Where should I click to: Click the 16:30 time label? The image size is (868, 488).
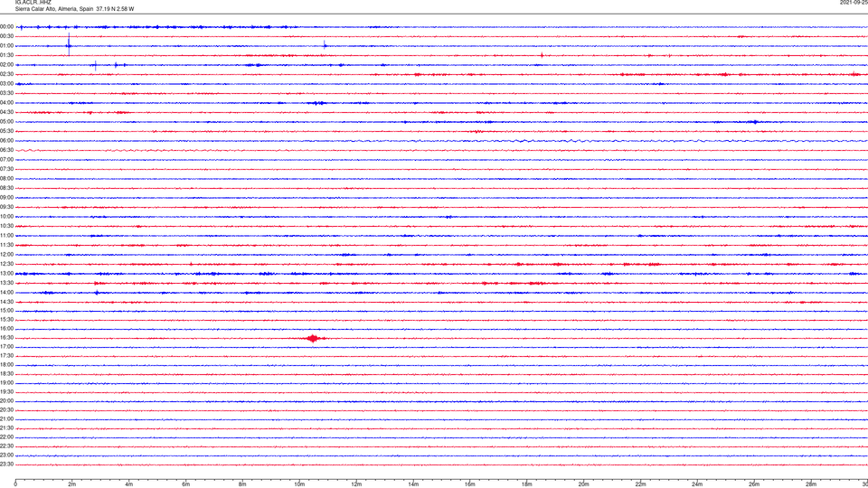6,337
